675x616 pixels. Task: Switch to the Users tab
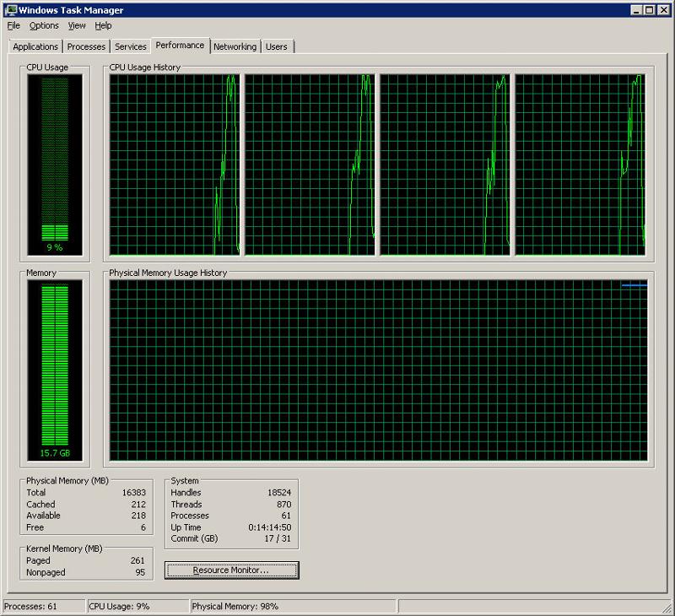point(277,46)
